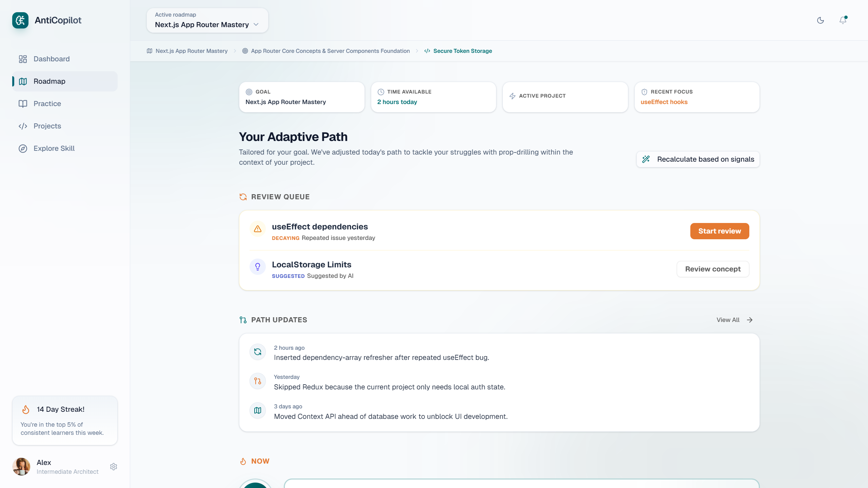Click View All path updates
This screenshot has width=868, height=488.
pos(735,320)
